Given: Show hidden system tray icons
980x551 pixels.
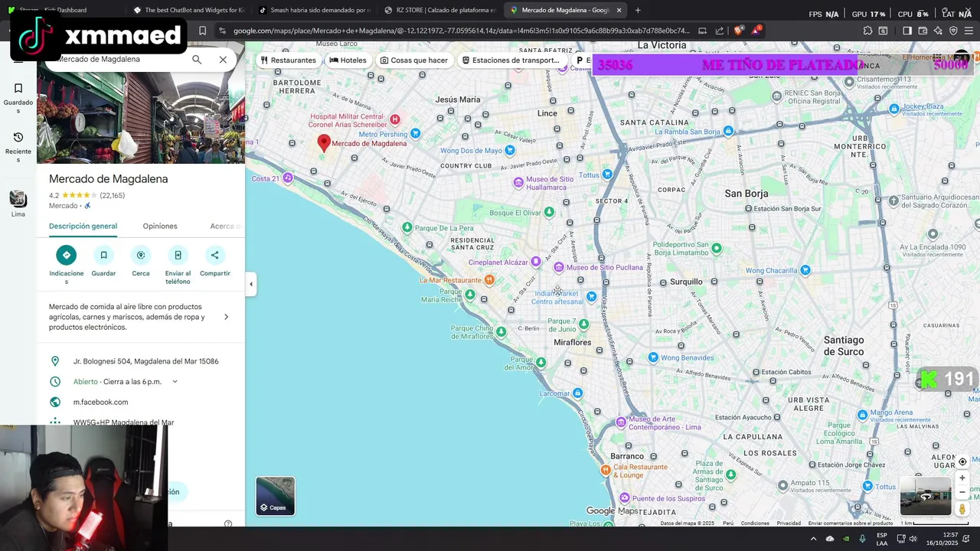Looking at the screenshot, I should [x=813, y=539].
